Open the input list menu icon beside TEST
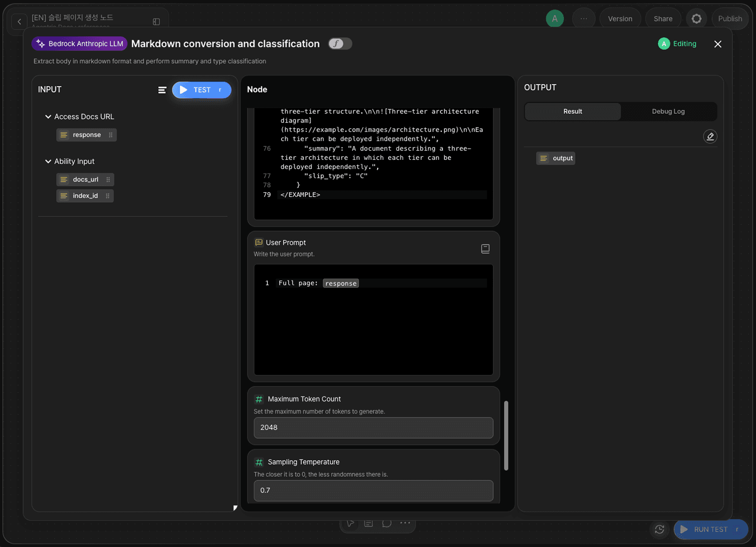 click(162, 90)
